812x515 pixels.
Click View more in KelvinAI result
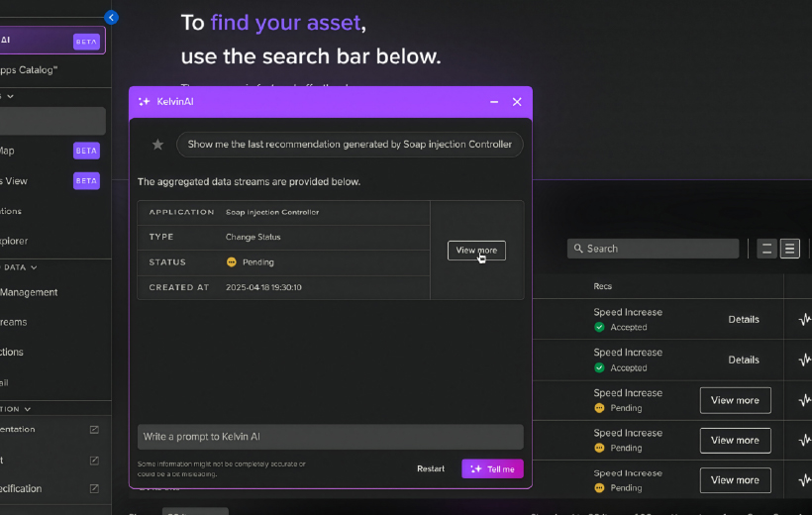click(476, 251)
